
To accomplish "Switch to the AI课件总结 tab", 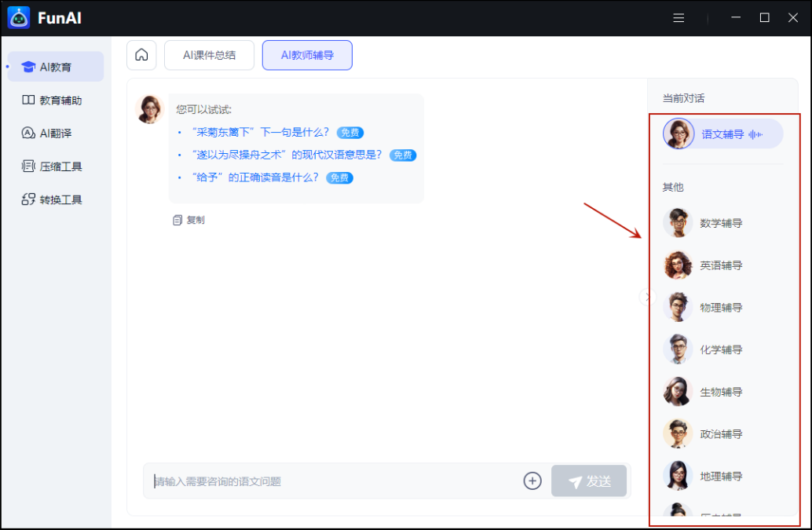I will click(x=209, y=55).
